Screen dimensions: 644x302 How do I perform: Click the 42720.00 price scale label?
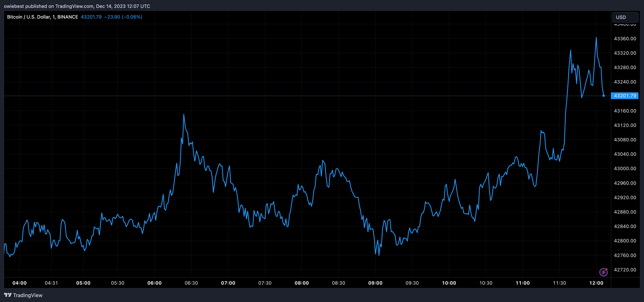coord(625,270)
